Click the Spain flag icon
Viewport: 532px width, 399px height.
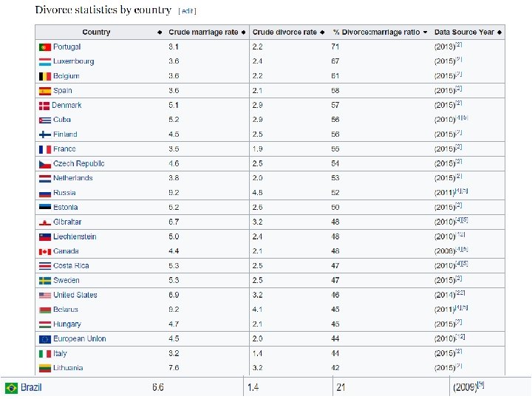coord(44,90)
